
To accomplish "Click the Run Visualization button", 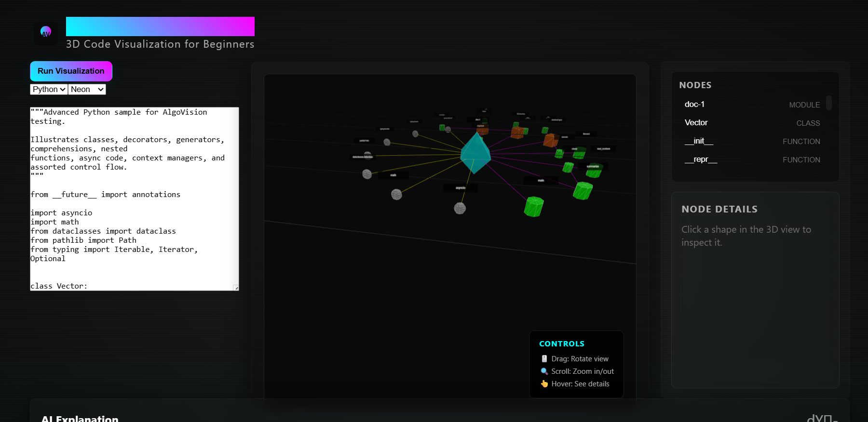I will pyautogui.click(x=71, y=71).
